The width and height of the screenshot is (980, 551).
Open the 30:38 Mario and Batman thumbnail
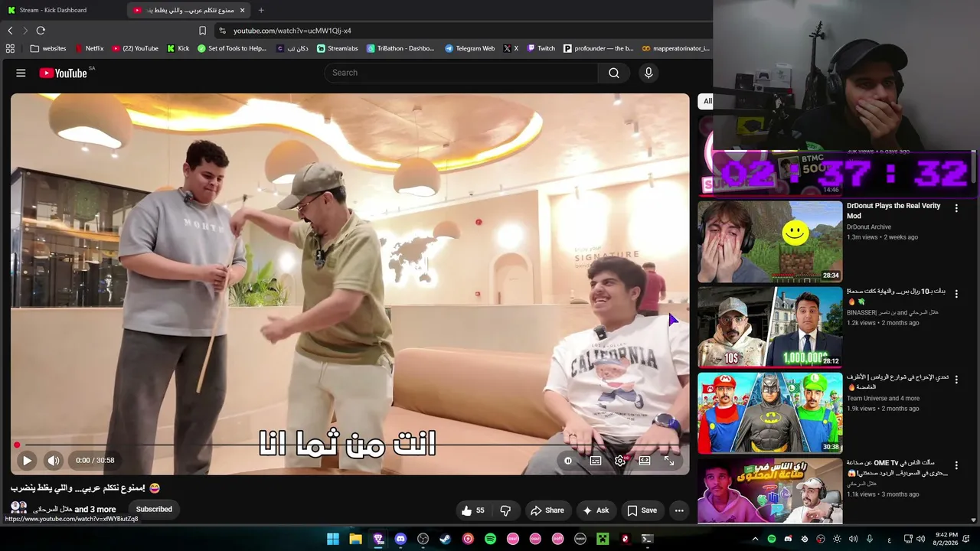tap(769, 413)
